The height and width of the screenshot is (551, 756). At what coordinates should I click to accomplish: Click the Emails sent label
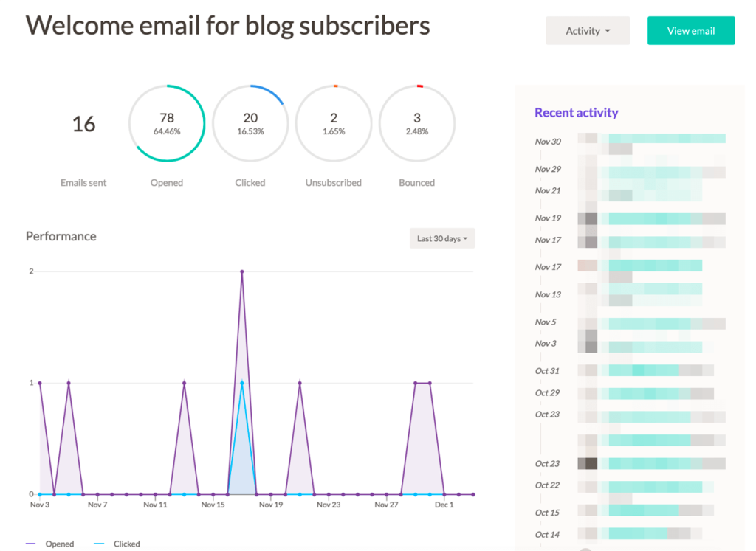(x=83, y=182)
